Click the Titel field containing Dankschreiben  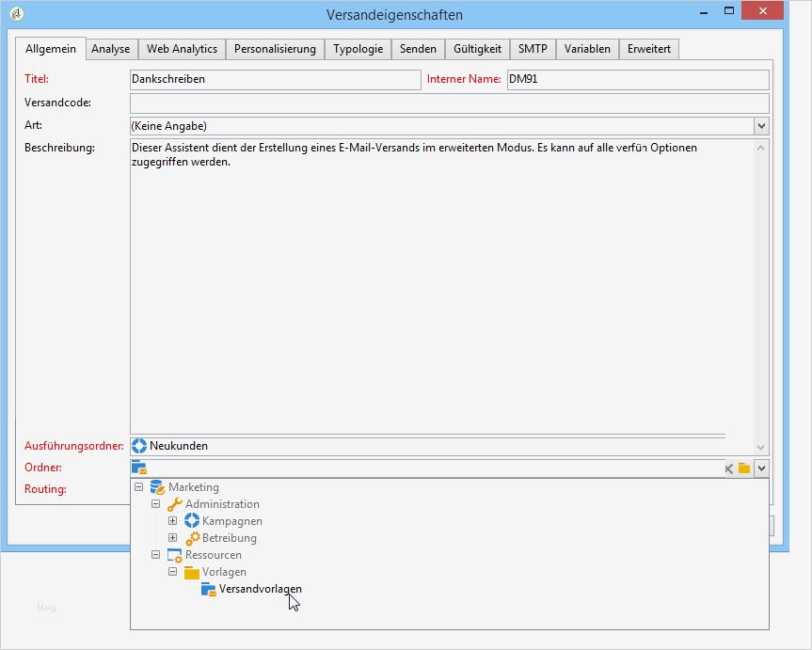(275, 79)
